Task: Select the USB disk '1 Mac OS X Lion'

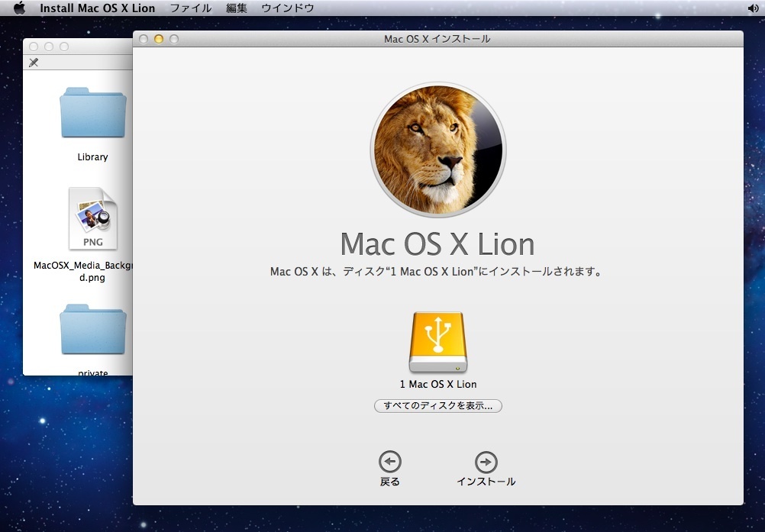Action: pyautogui.click(x=438, y=343)
